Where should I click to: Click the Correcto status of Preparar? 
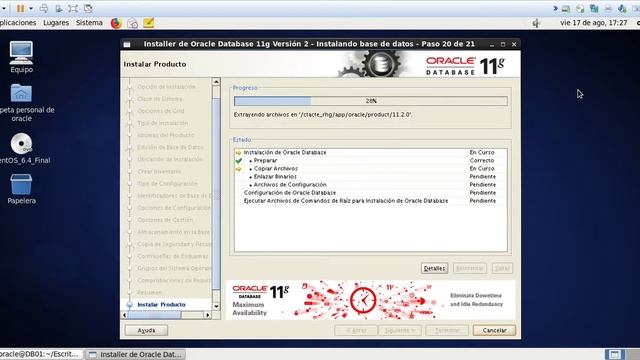[x=482, y=160]
